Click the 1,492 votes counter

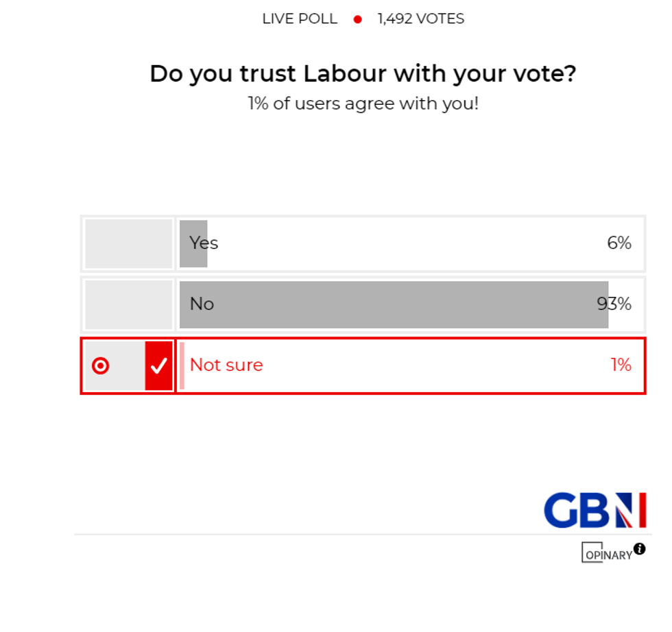pyautogui.click(x=420, y=19)
